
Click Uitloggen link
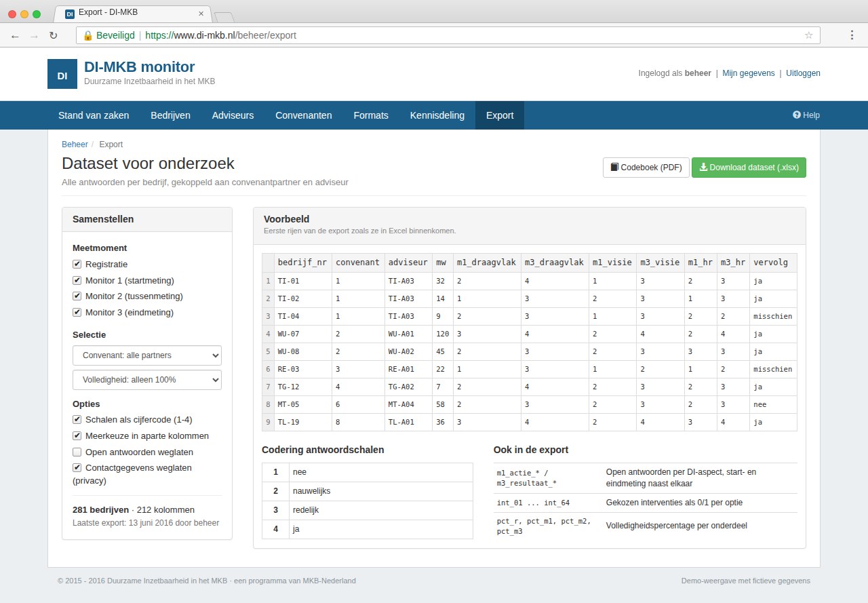pyautogui.click(x=803, y=73)
